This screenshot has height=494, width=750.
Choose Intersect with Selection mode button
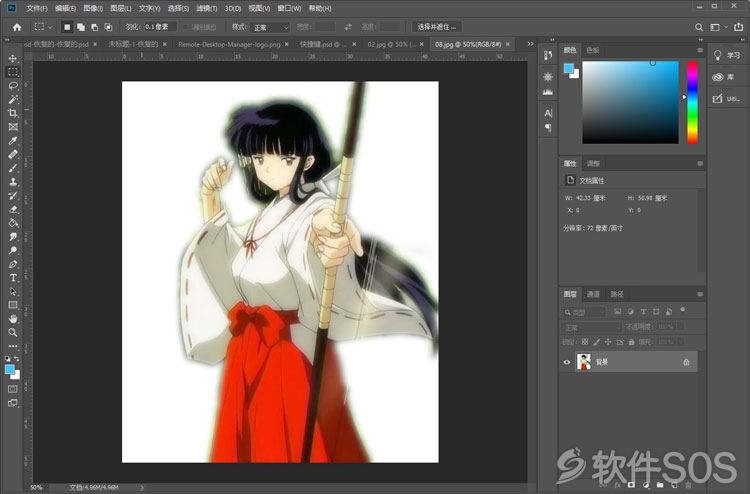(x=109, y=27)
